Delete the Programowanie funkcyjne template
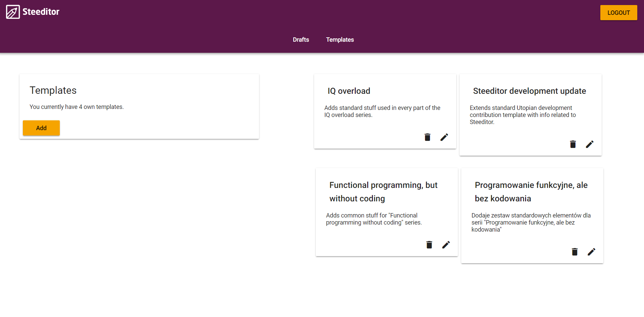The image size is (644, 317). click(x=574, y=252)
